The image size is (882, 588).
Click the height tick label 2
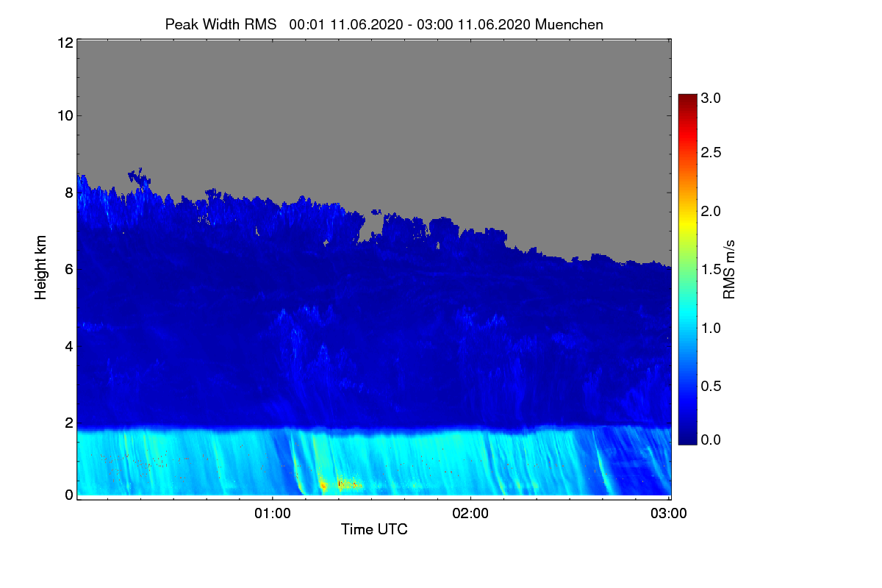[x=68, y=423]
